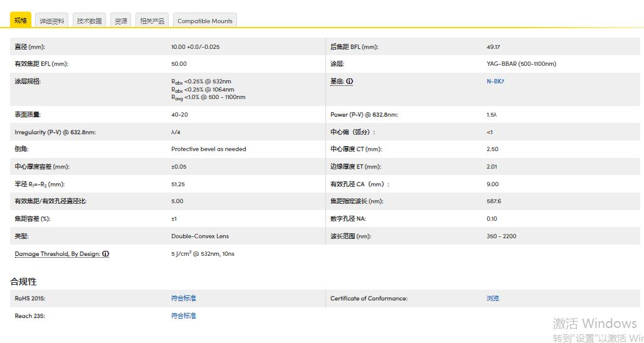
Task: Click the Damage Threshold, By Design label
Action: [57, 254]
